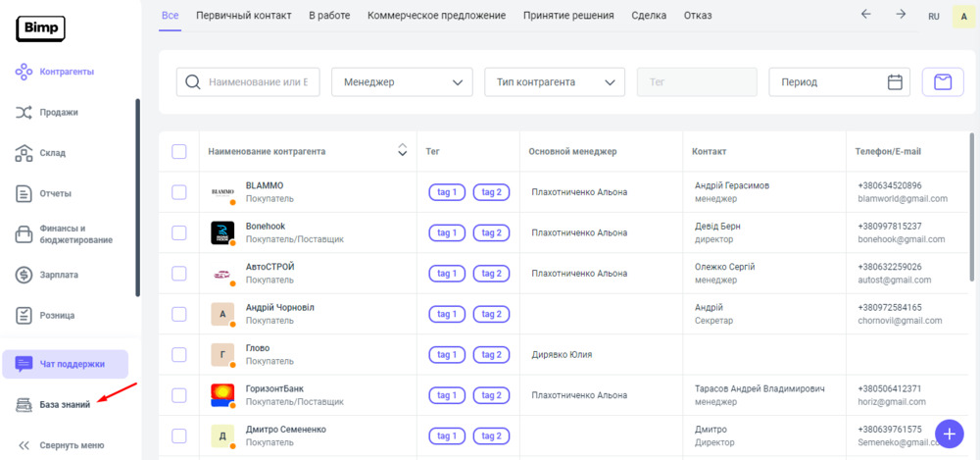Sort by Наименование контрагента column arrows
Image resolution: width=980 pixels, height=460 pixels.
coord(401,151)
